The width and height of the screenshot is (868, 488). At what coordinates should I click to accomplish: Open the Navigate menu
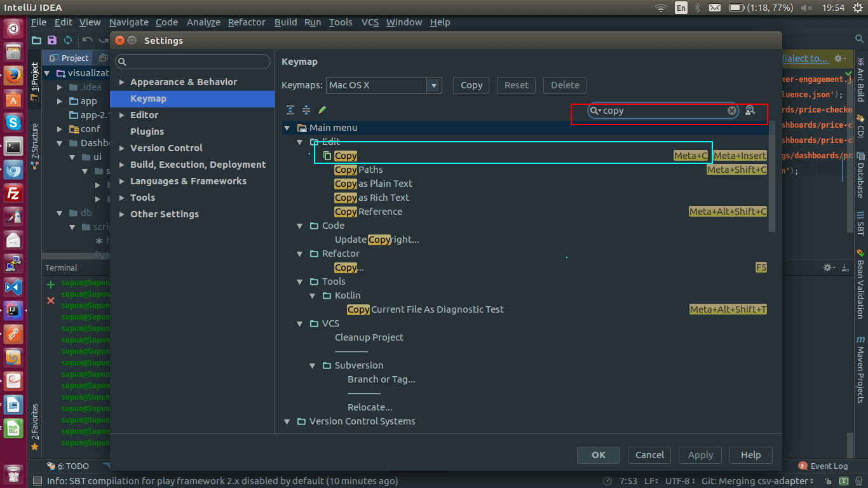point(129,22)
